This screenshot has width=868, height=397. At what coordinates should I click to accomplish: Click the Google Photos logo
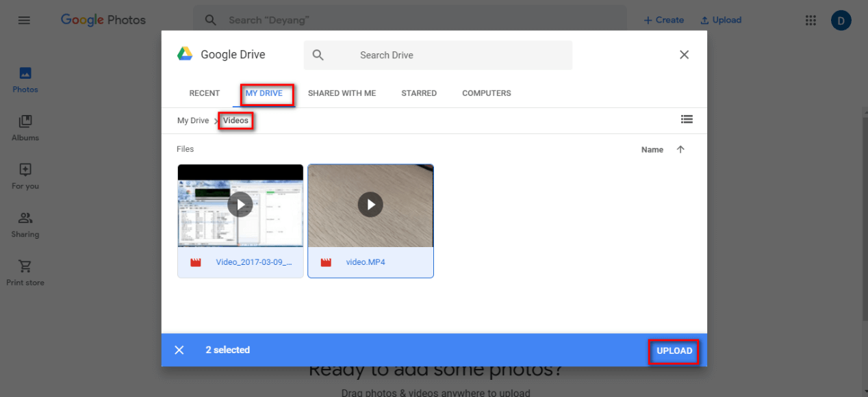pos(103,20)
